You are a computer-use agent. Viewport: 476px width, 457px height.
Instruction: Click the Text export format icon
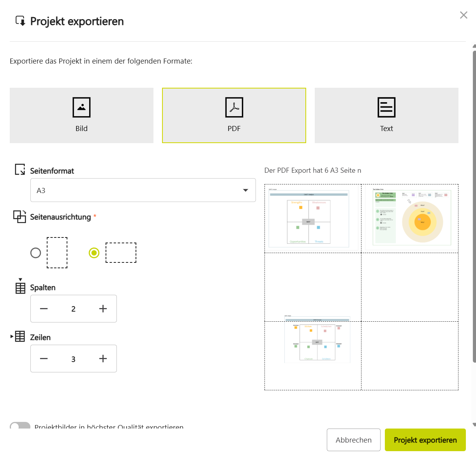[386, 107]
